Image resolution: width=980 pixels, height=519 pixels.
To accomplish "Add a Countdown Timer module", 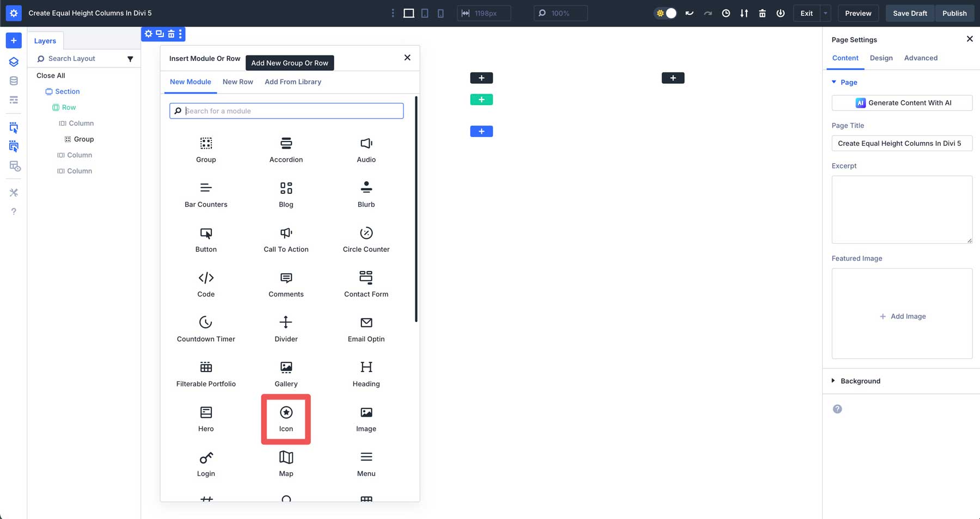I will pos(205,329).
